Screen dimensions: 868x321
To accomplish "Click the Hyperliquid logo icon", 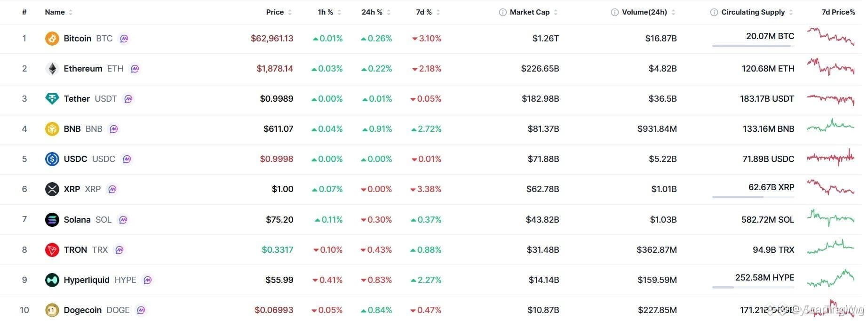I will (x=52, y=280).
